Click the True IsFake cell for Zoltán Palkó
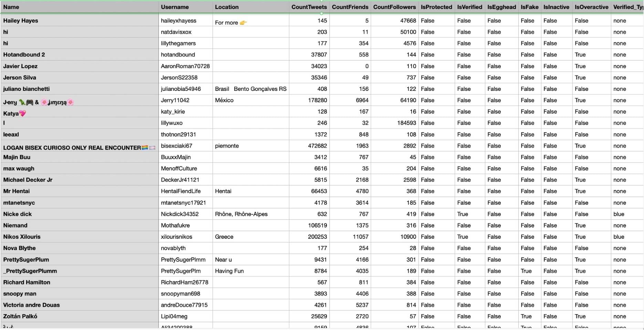 pyautogui.click(x=526, y=316)
